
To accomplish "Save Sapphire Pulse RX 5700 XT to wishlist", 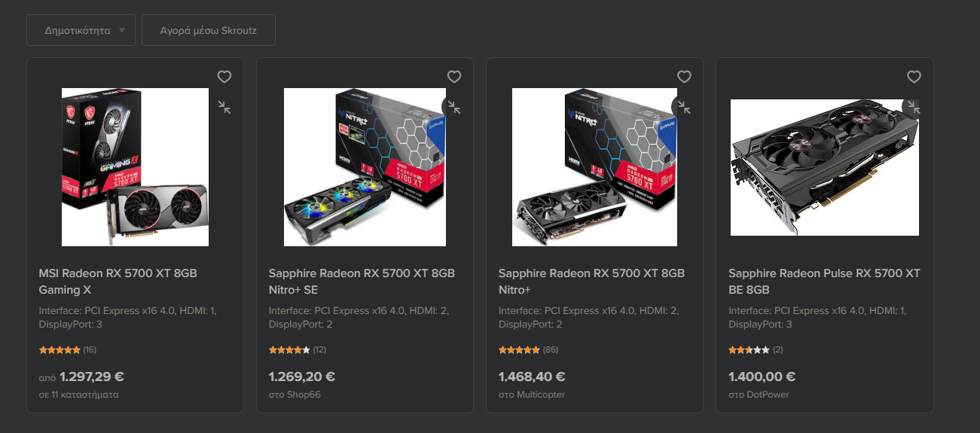I will [914, 77].
